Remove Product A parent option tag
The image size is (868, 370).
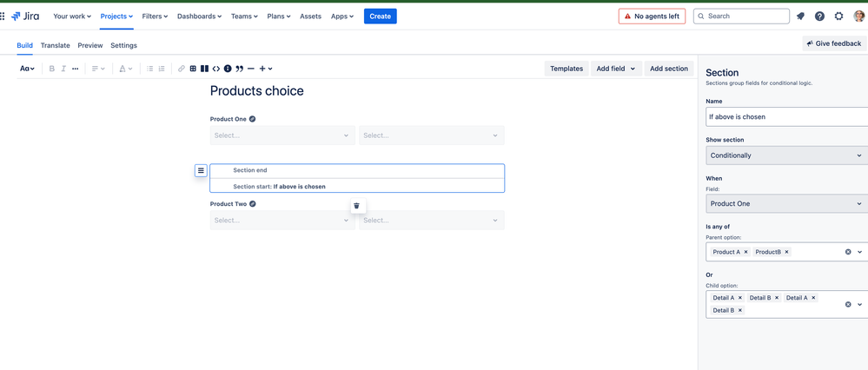tap(745, 252)
